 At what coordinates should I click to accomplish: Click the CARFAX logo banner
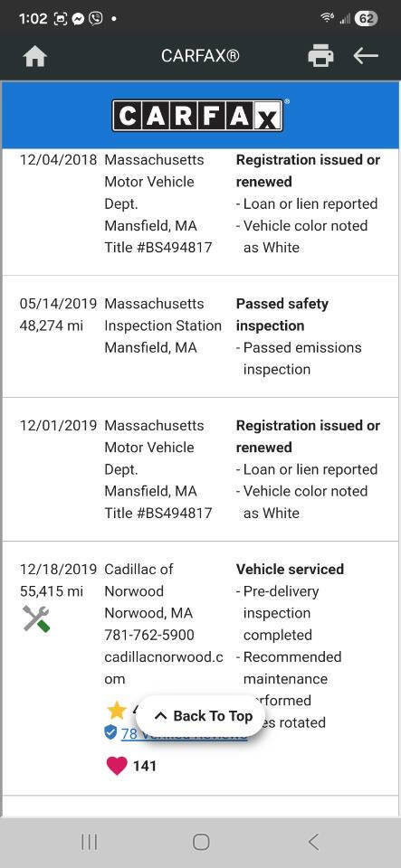pyautogui.click(x=201, y=115)
